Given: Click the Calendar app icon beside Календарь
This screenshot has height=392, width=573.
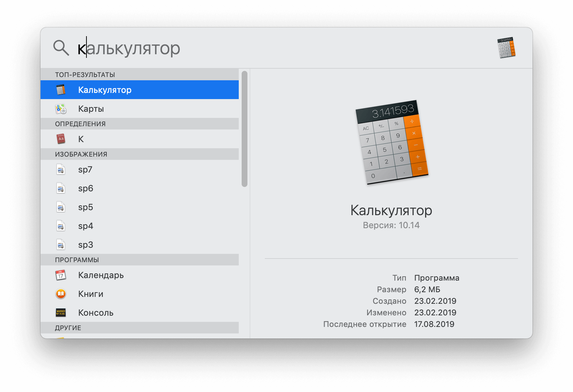Looking at the screenshot, I should (61, 275).
